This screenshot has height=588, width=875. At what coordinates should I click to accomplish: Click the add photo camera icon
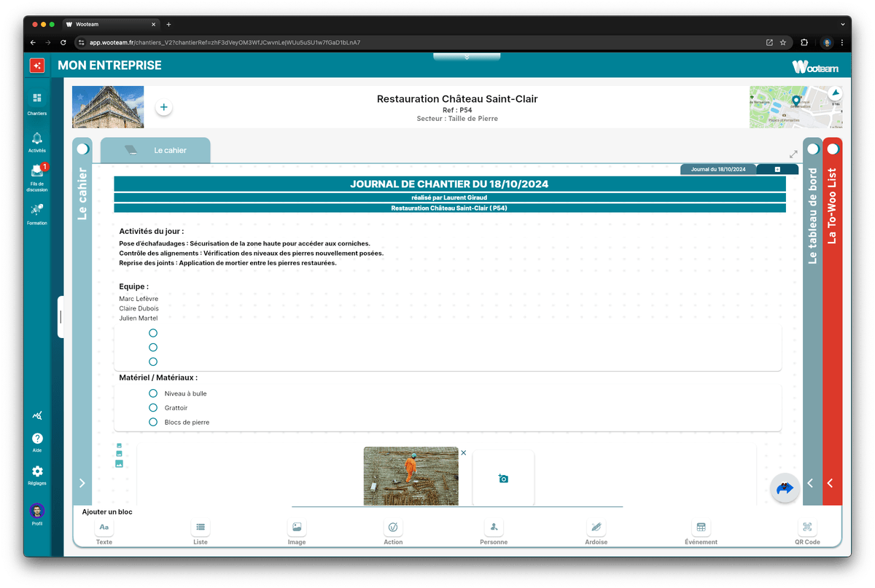coord(503,478)
